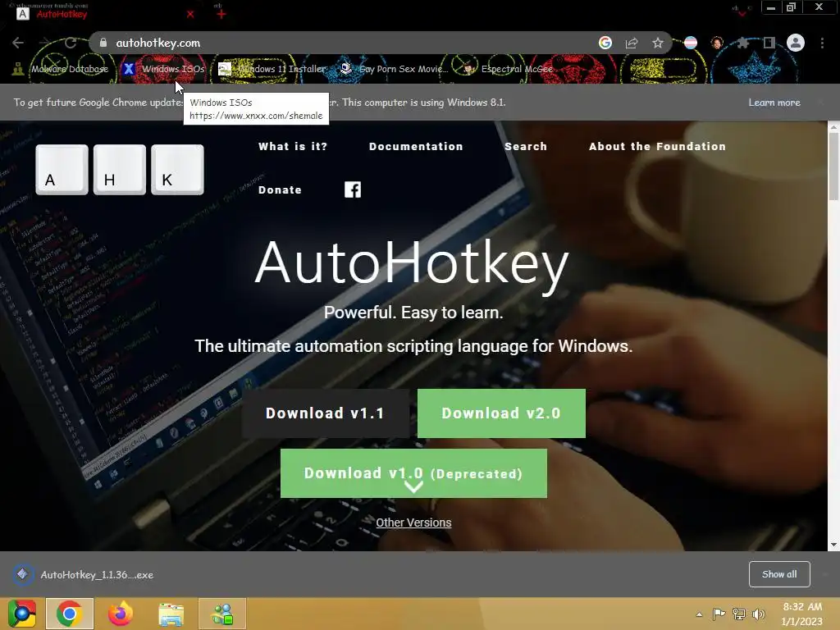Click the AutoHotkey page heading
This screenshot has width=840, height=630.
pos(412,264)
